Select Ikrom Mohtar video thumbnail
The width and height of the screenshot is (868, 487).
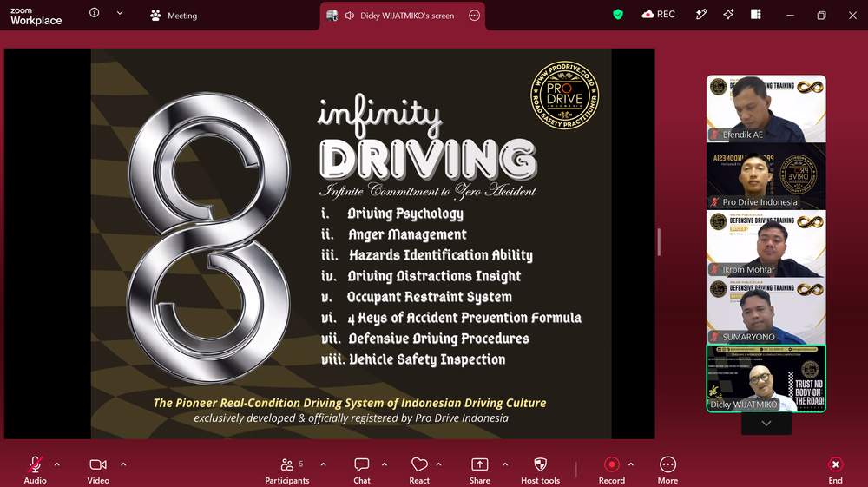(766, 243)
